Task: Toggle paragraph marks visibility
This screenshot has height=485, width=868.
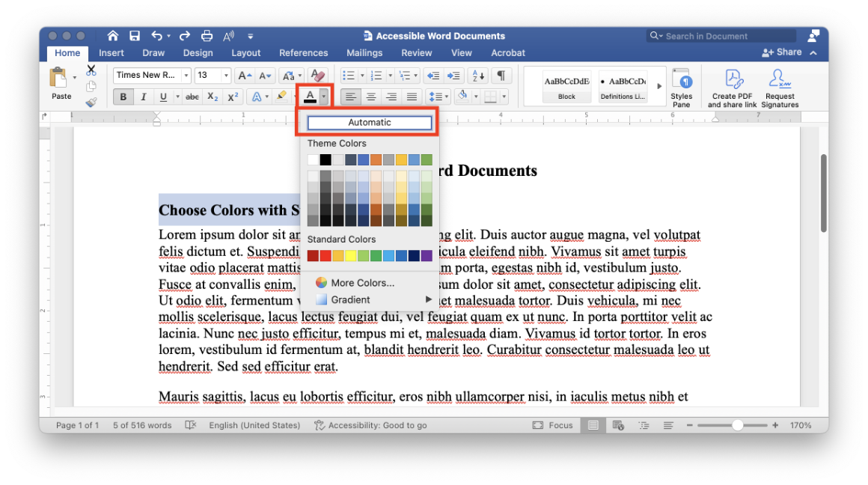Action: (501, 75)
